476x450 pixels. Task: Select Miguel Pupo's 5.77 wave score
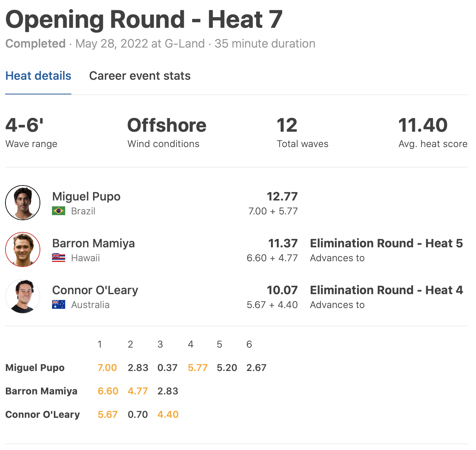(198, 368)
